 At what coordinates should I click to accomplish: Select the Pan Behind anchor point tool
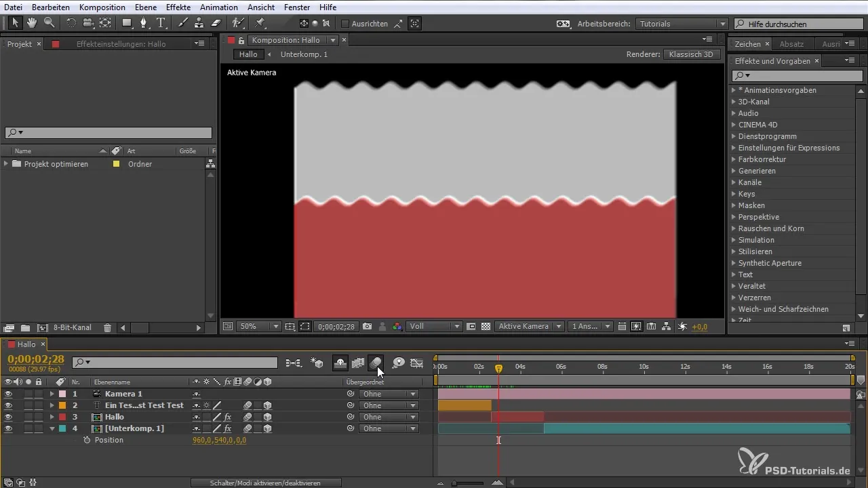(105, 23)
